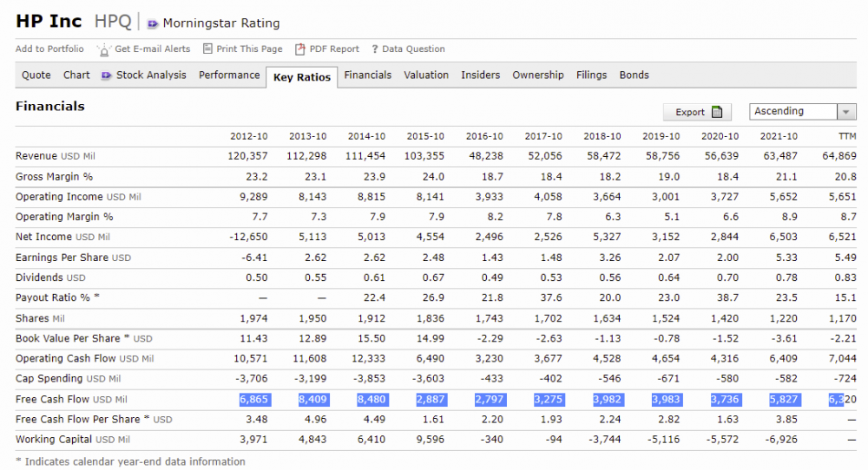Click the 2018-10 column header
This screenshot has height=470, width=868.
click(x=602, y=136)
